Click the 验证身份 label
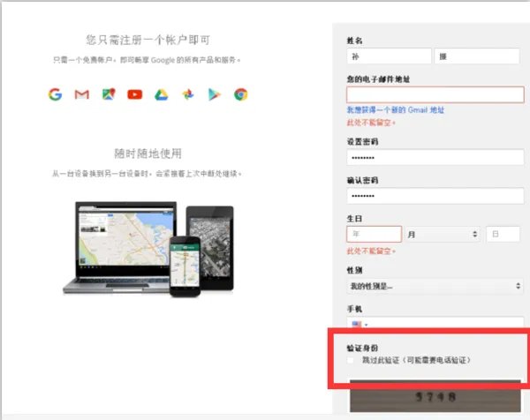 pos(362,348)
